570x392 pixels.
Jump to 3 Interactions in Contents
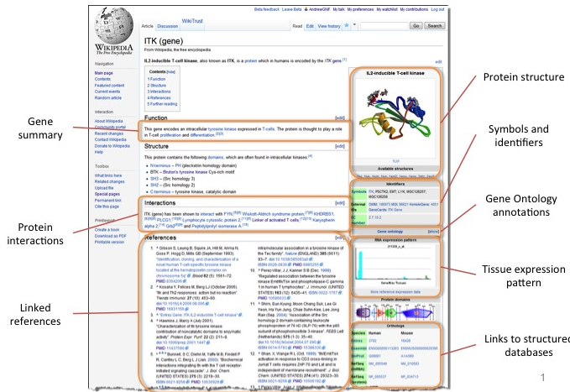click(x=159, y=91)
